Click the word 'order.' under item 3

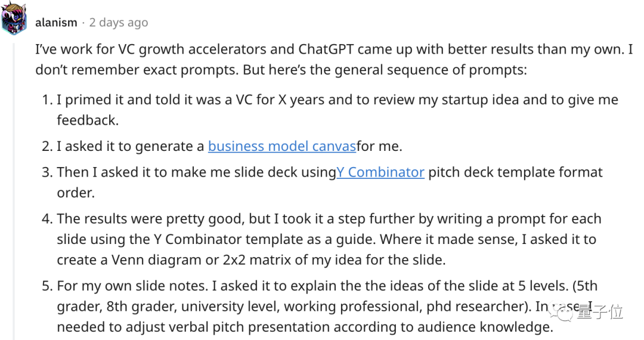tap(76, 193)
